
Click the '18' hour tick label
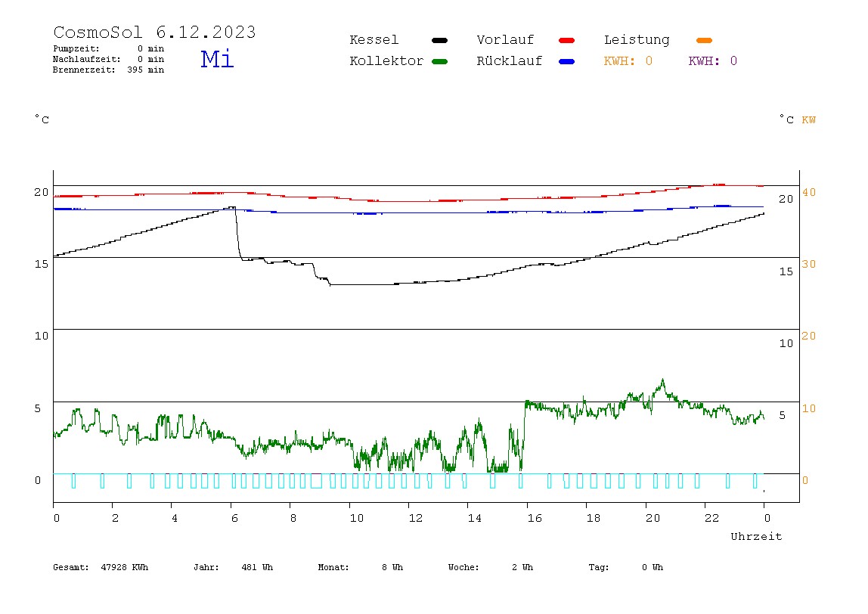[x=593, y=518]
